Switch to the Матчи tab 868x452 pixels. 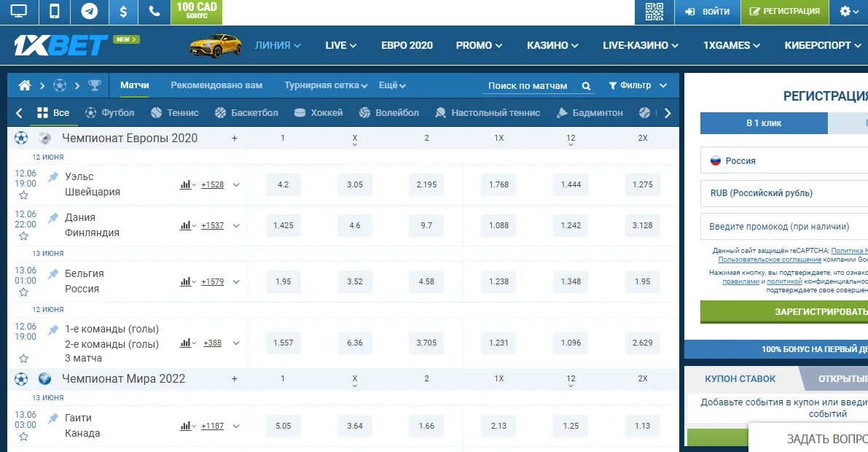tap(135, 85)
